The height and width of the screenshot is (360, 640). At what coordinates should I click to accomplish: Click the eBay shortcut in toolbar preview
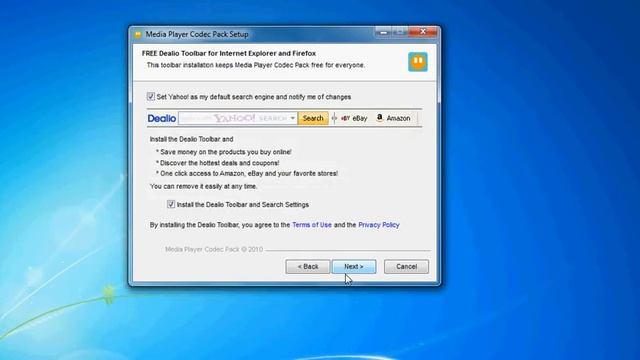[x=354, y=118]
